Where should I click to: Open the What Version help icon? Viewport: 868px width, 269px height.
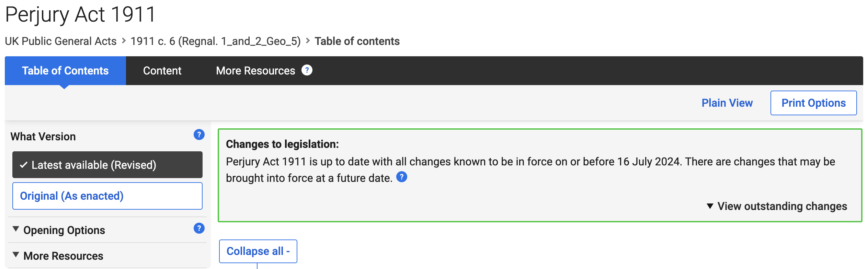click(x=199, y=134)
